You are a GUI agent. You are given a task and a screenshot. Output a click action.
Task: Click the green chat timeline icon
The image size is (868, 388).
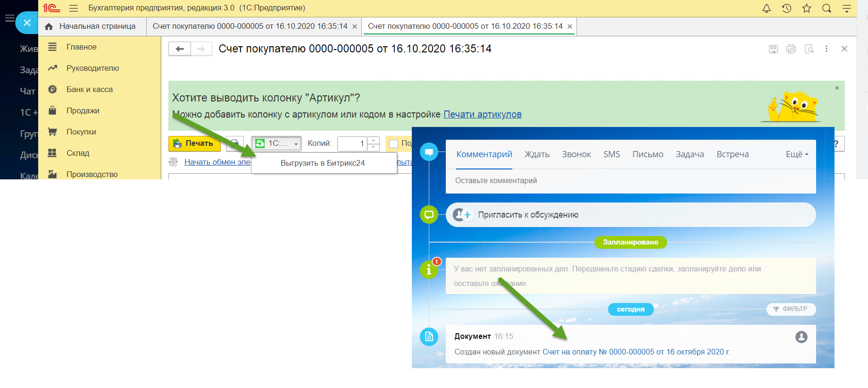[429, 215]
